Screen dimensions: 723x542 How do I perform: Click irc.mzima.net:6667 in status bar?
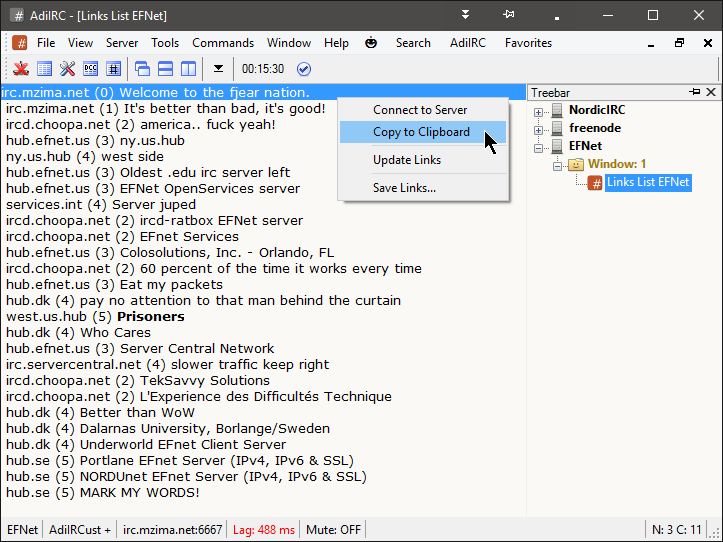click(x=172, y=530)
